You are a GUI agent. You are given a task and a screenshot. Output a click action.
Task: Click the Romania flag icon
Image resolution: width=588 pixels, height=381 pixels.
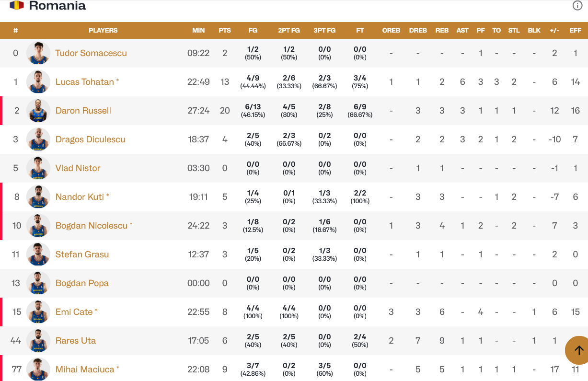17,6
